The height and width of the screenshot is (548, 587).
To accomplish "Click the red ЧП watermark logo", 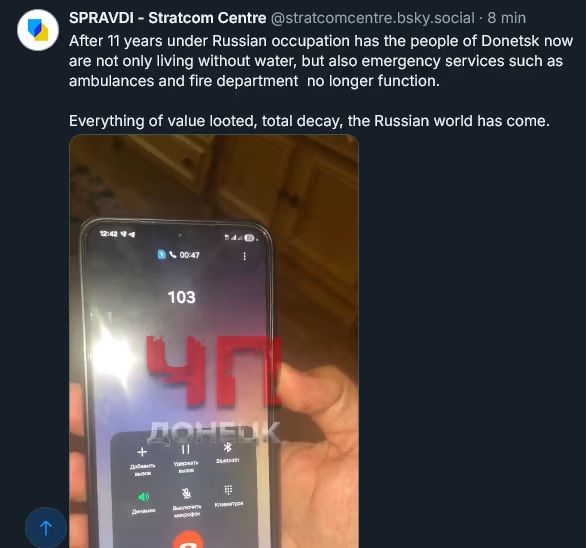I will pyautogui.click(x=213, y=371).
